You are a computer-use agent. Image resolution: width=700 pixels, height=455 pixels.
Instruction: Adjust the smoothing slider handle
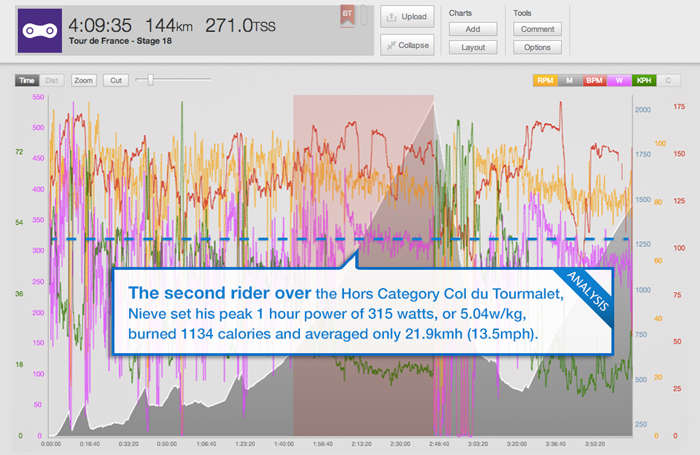tap(150, 79)
